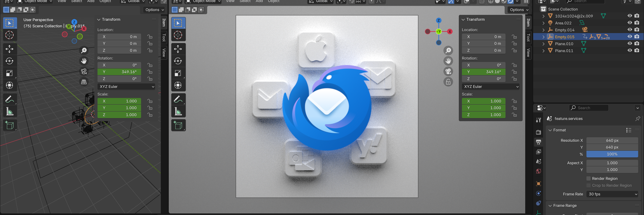The height and width of the screenshot is (215, 644).
Task: Open the Tool tab in left viewport sidebar
Action: click(x=164, y=37)
